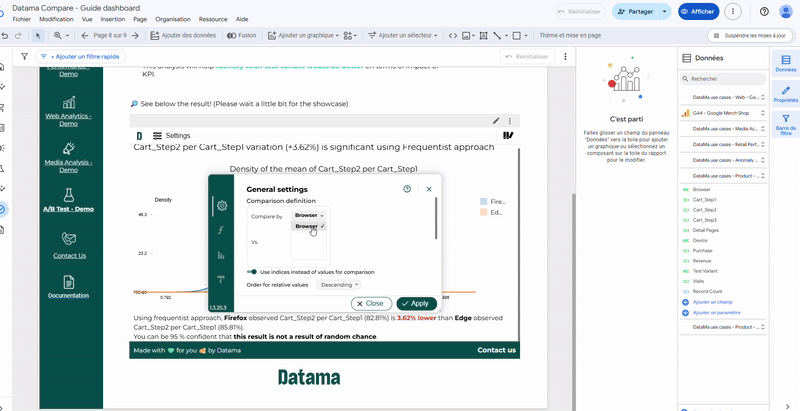
Task: Open Ajouter un sélecteur dropdown
Action: pyautogui.click(x=403, y=36)
